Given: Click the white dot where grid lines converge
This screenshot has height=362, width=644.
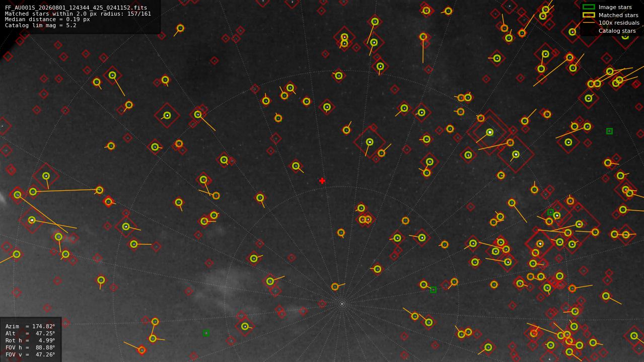Looking at the screenshot, I should coord(342,304).
